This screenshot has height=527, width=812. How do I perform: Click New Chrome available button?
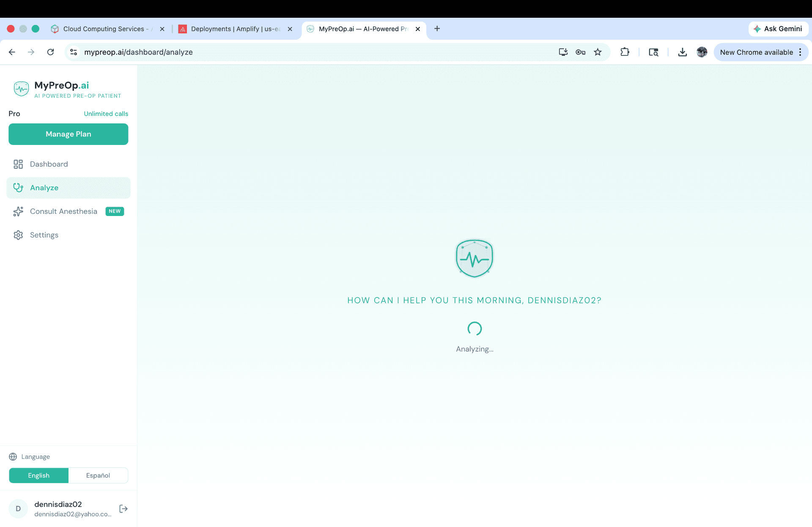pyautogui.click(x=757, y=52)
